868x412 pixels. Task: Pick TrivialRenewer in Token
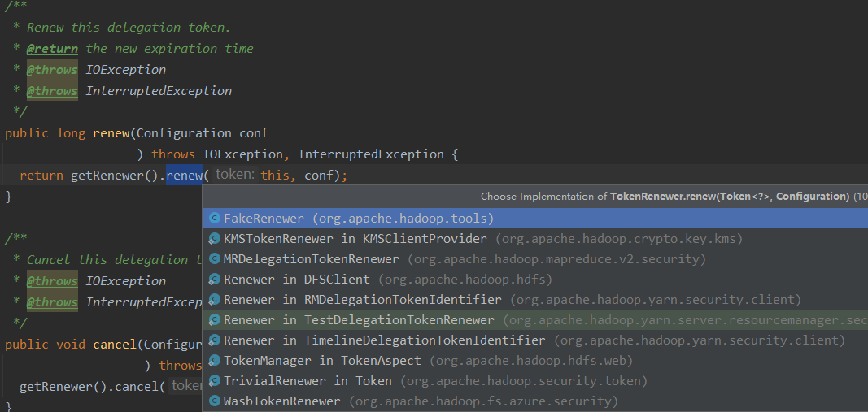pos(535,381)
